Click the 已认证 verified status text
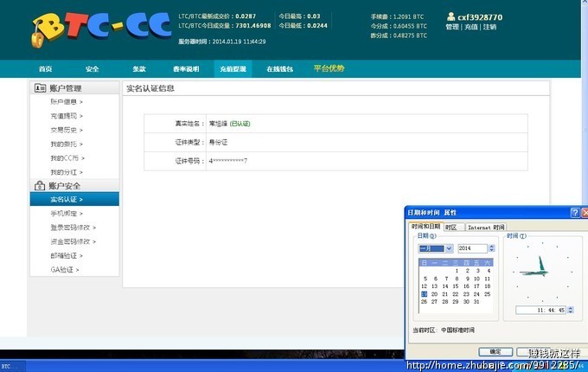 pyautogui.click(x=240, y=124)
